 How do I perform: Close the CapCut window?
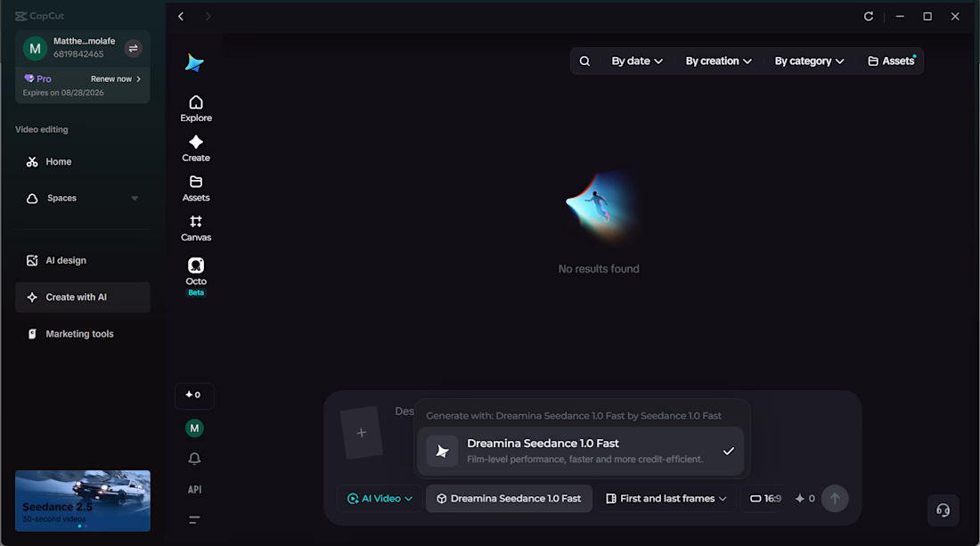point(955,16)
